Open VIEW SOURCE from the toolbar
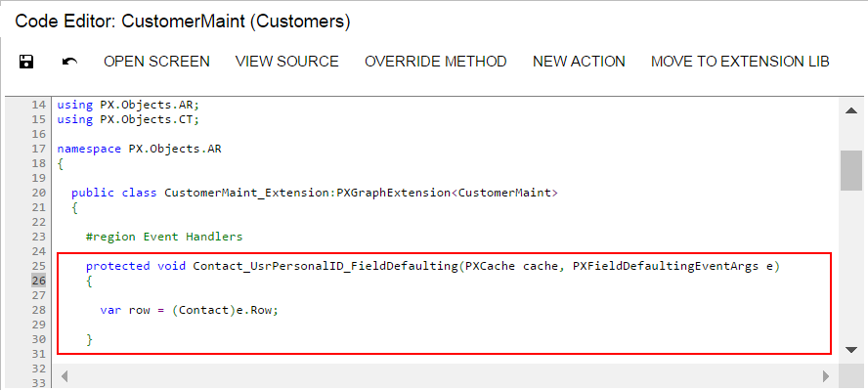 [286, 62]
